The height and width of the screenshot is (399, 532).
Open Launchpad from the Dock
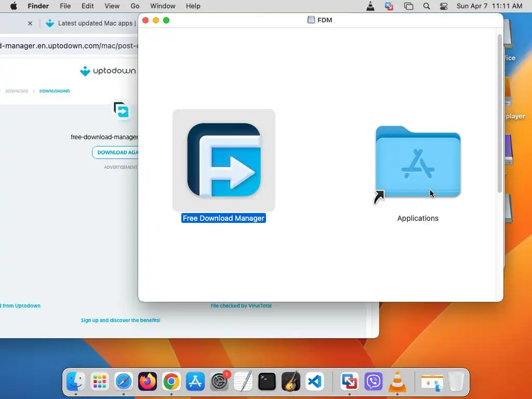(x=99, y=381)
